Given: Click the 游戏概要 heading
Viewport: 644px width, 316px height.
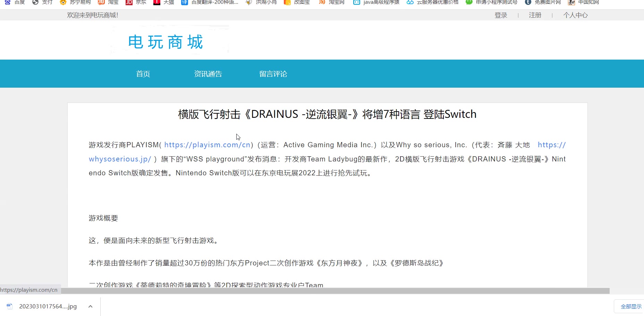Looking at the screenshot, I should pos(103,218).
